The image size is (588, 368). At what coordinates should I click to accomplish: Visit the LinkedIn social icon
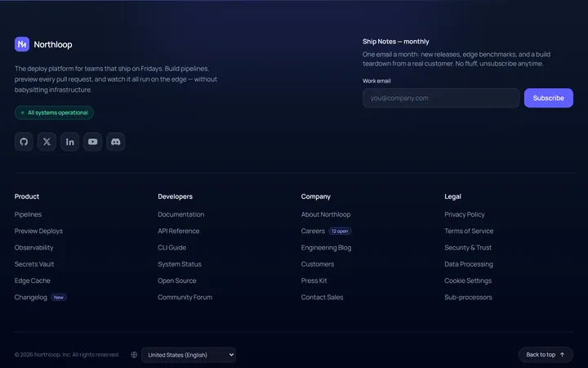coord(69,141)
